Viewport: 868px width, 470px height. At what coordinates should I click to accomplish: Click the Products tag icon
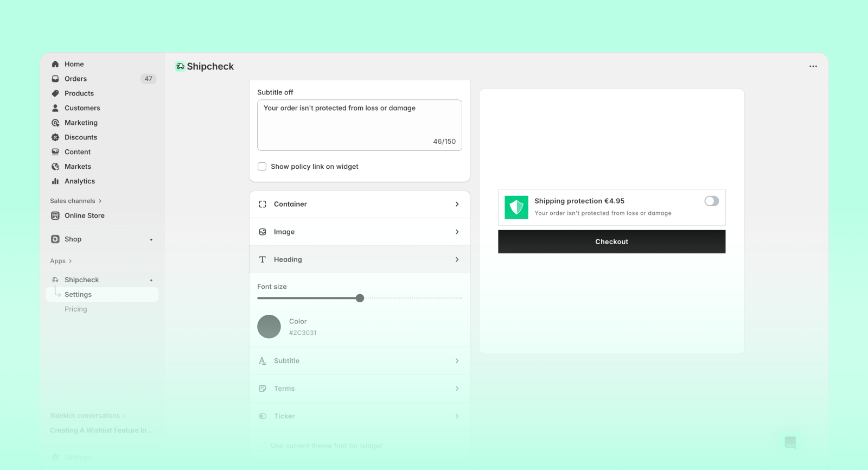point(55,93)
